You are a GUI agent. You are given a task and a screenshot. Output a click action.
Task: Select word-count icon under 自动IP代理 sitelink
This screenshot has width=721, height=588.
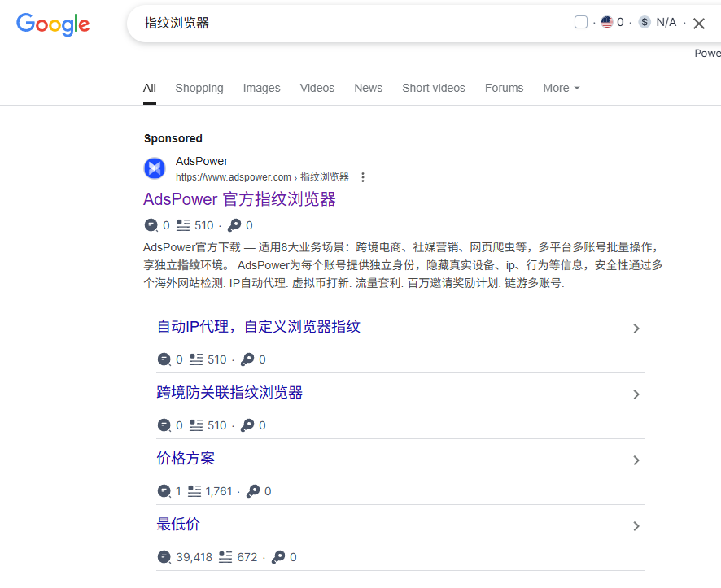tap(196, 359)
